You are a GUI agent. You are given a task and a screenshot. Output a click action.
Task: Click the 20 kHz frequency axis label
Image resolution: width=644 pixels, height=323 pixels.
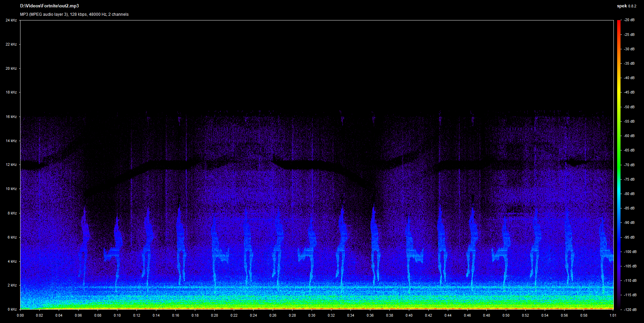(11, 68)
